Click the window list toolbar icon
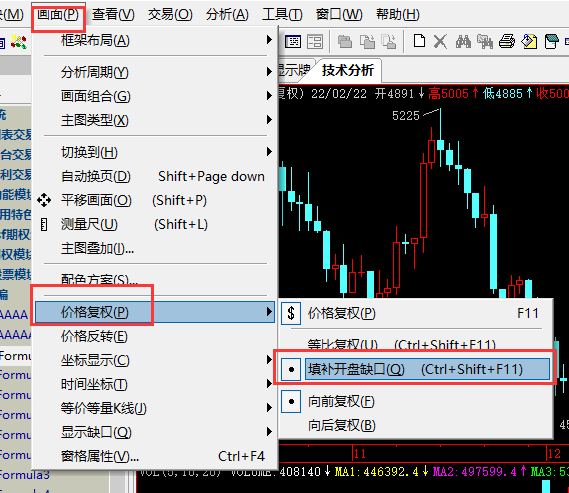The width and height of the screenshot is (569, 493). pyautogui.click(x=292, y=42)
